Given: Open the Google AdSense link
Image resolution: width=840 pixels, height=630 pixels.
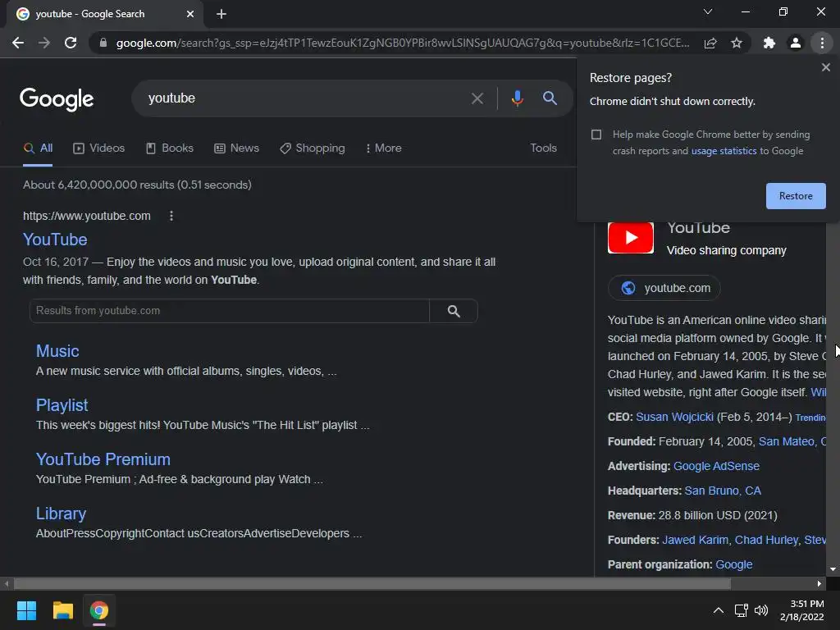Looking at the screenshot, I should pyautogui.click(x=716, y=466).
